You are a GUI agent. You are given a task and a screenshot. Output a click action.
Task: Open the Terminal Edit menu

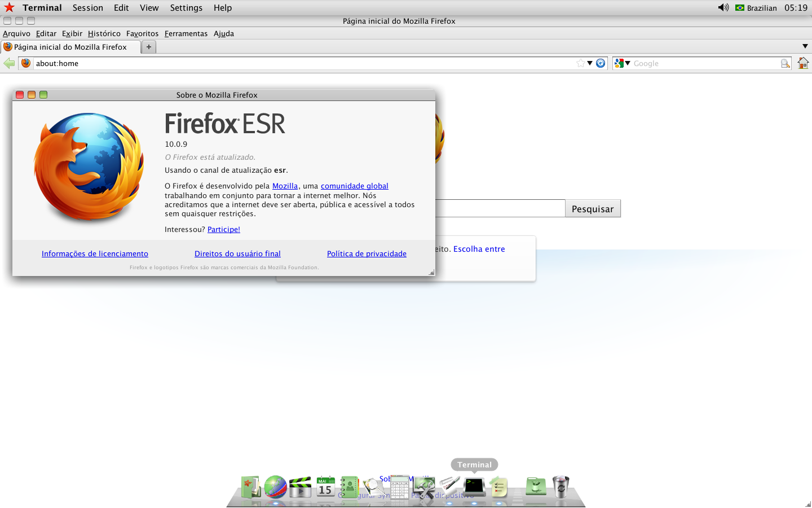pos(121,8)
